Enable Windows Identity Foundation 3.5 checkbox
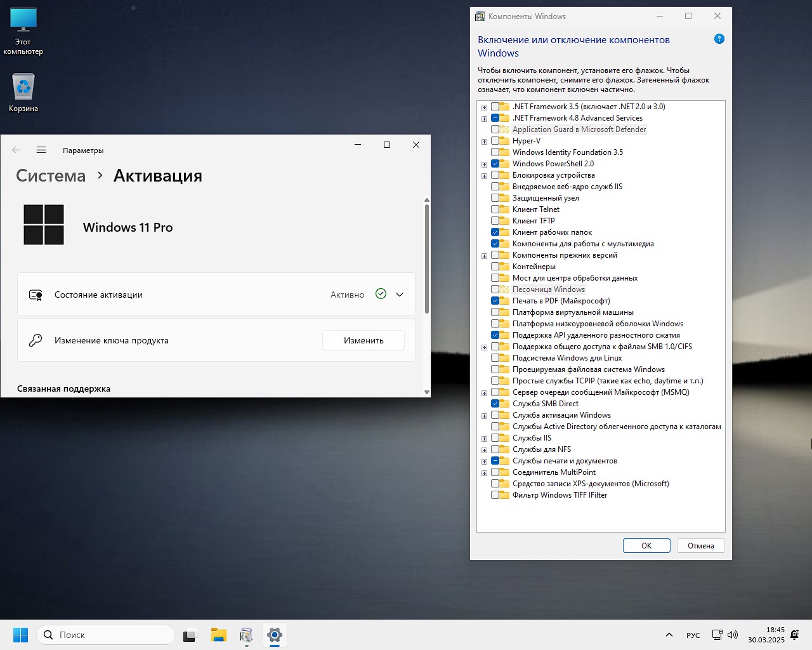 point(495,152)
